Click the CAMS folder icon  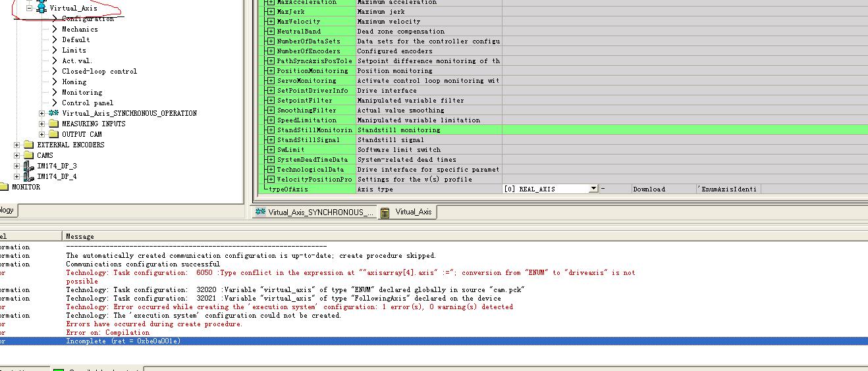pos(28,155)
